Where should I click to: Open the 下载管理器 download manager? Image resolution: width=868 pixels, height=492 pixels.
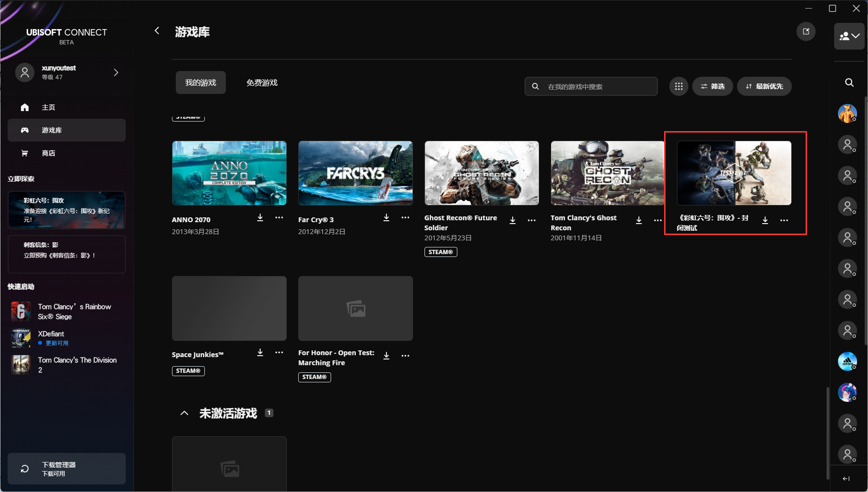pos(67,469)
